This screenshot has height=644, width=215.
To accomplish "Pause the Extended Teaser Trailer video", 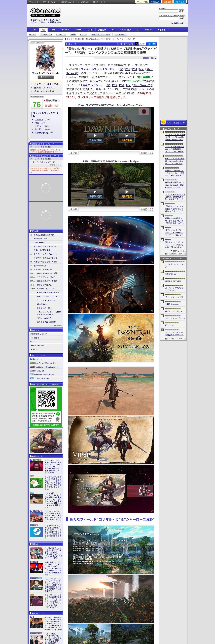I will [71, 153].
